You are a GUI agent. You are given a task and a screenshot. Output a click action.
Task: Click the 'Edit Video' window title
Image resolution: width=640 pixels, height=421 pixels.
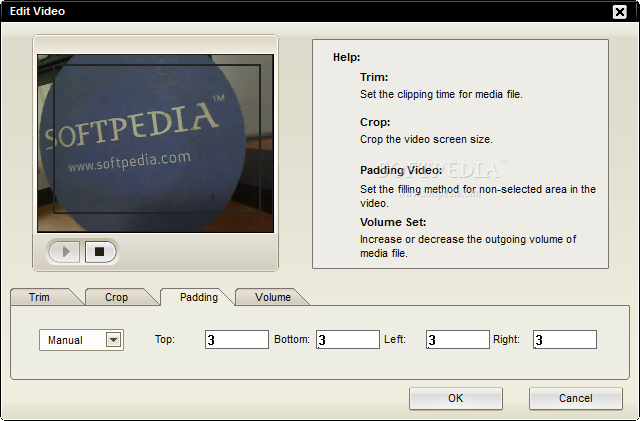37,11
